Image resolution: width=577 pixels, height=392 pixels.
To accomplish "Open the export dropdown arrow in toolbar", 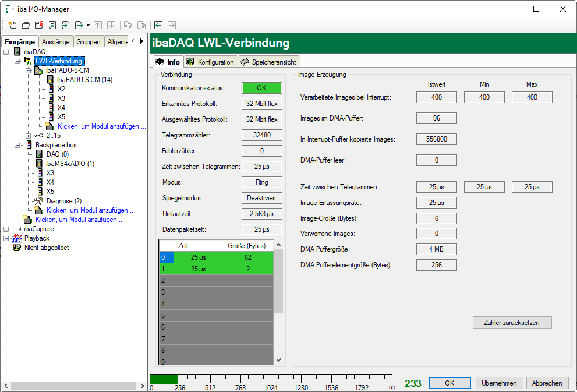I will 88,25.
